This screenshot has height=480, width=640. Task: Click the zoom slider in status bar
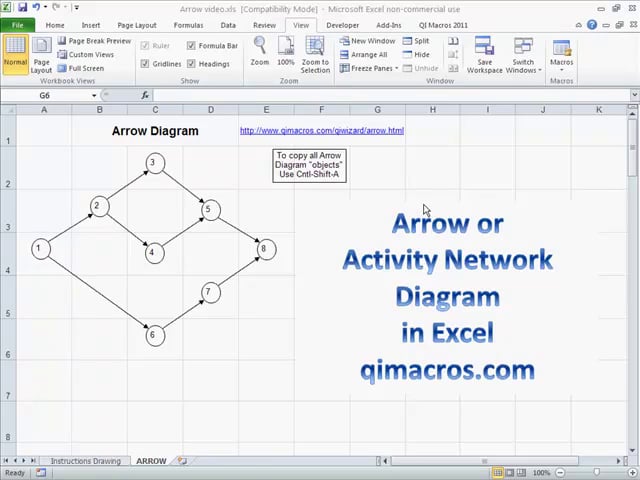[596, 473]
